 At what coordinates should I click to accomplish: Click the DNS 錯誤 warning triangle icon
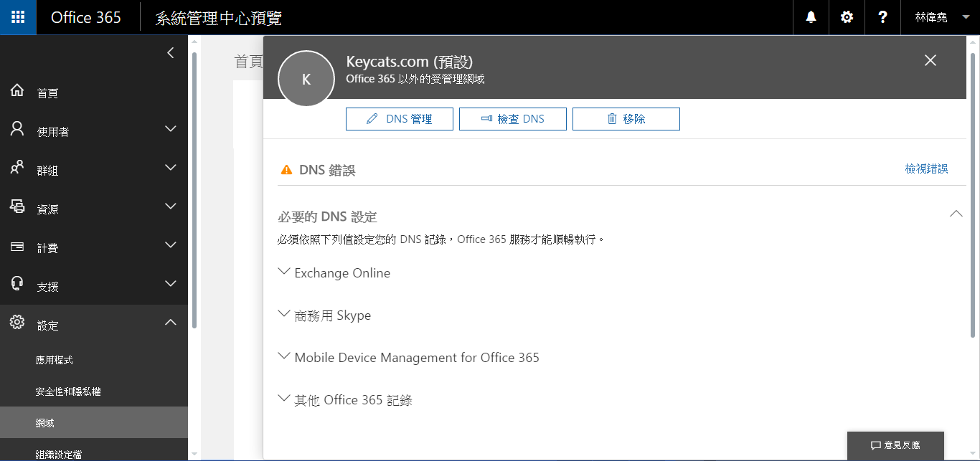(x=286, y=170)
